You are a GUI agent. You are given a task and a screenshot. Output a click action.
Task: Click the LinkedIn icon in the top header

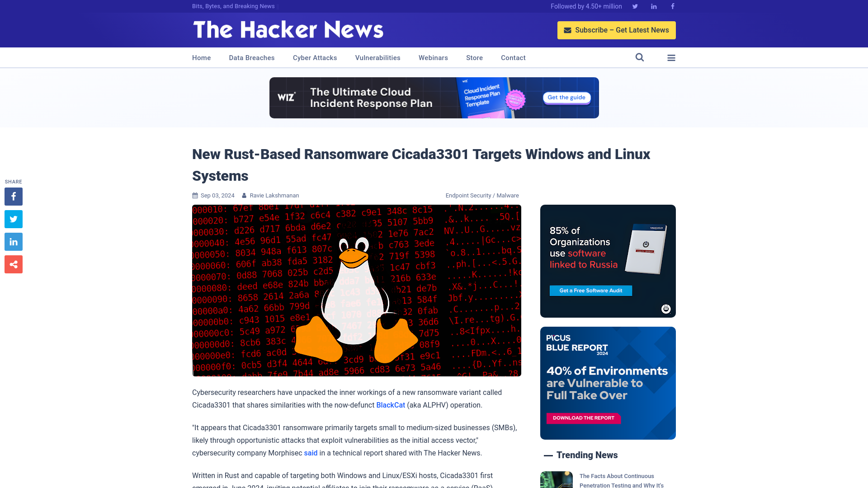pos(653,6)
